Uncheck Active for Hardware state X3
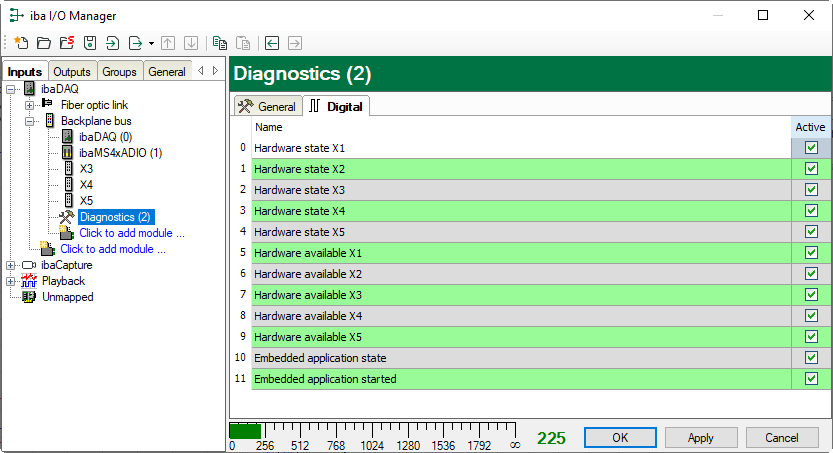The height and width of the screenshot is (453, 833). click(x=811, y=190)
